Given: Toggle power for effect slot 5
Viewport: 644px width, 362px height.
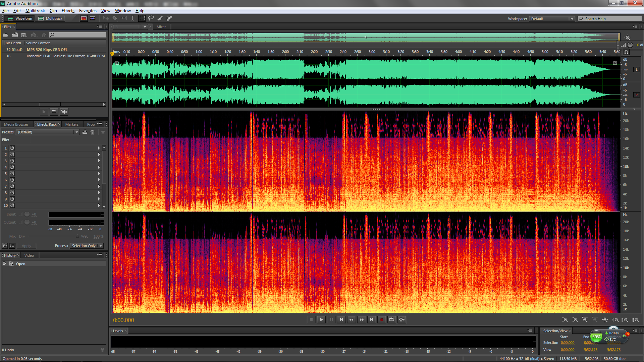Looking at the screenshot, I should coord(12,173).
